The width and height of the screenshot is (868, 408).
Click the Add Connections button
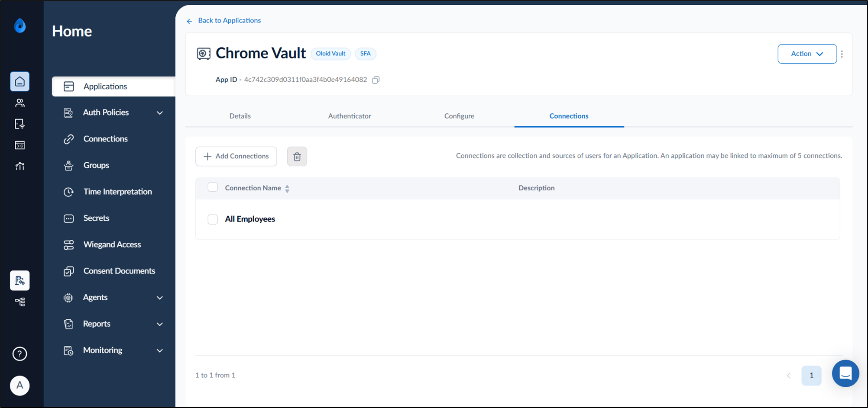tap(236, 156)
